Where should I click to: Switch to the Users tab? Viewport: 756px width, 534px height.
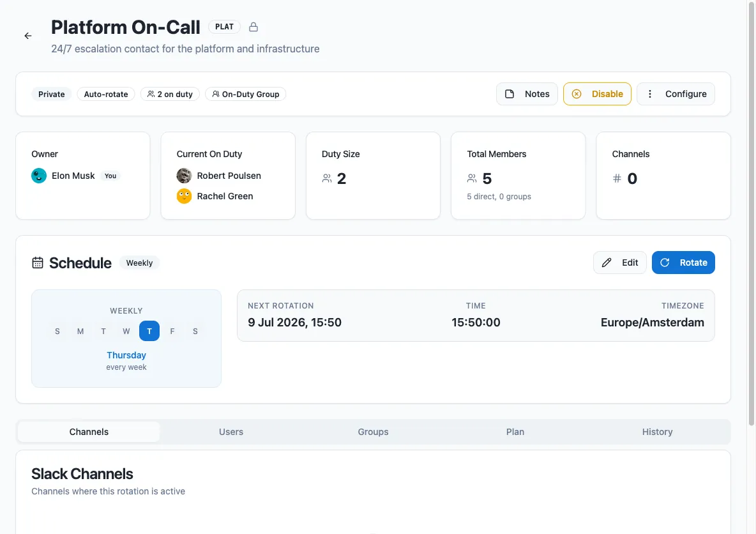[231, 432]
